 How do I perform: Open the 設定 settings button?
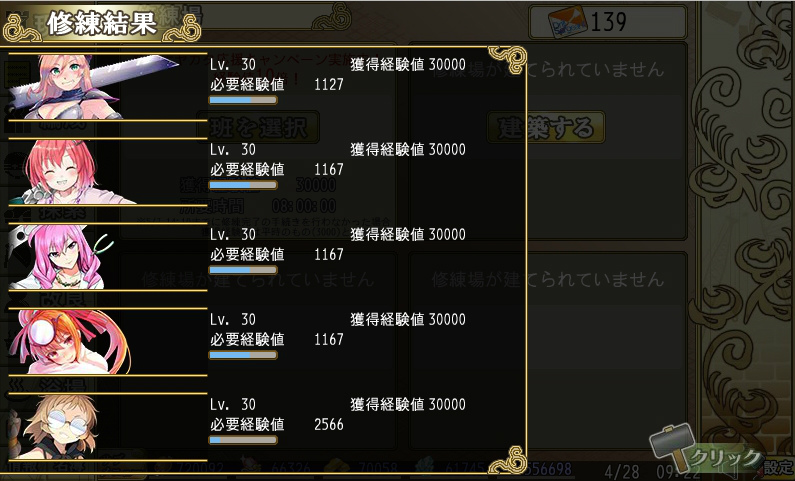[x=779, y=468]
